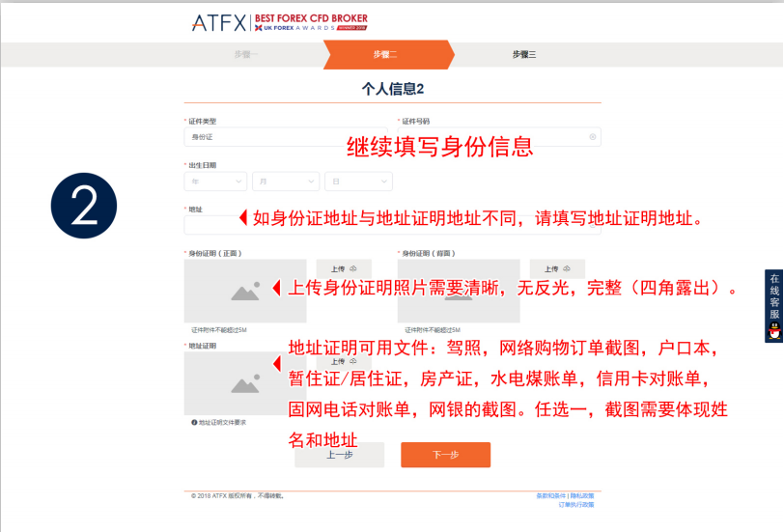Open the 订单执行政策 link
Screen dimensions: 784x532
point(576,505)
